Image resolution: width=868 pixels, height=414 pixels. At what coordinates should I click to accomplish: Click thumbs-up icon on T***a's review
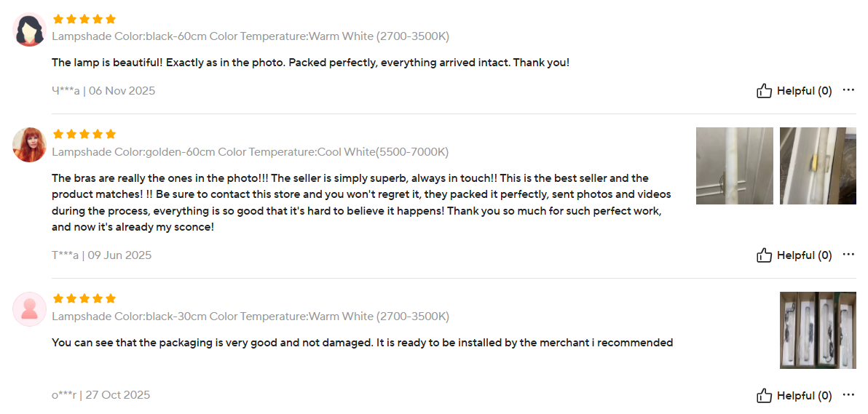tap(764, 255)
